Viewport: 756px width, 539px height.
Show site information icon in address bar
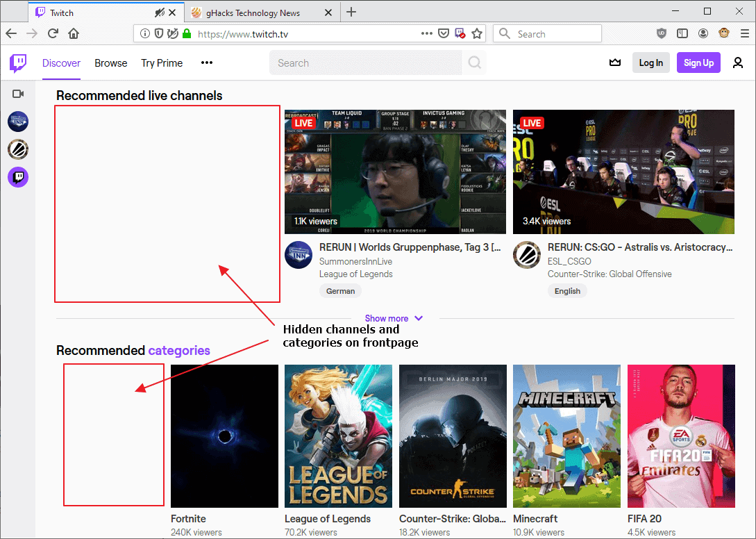click(x=144, y=34)
